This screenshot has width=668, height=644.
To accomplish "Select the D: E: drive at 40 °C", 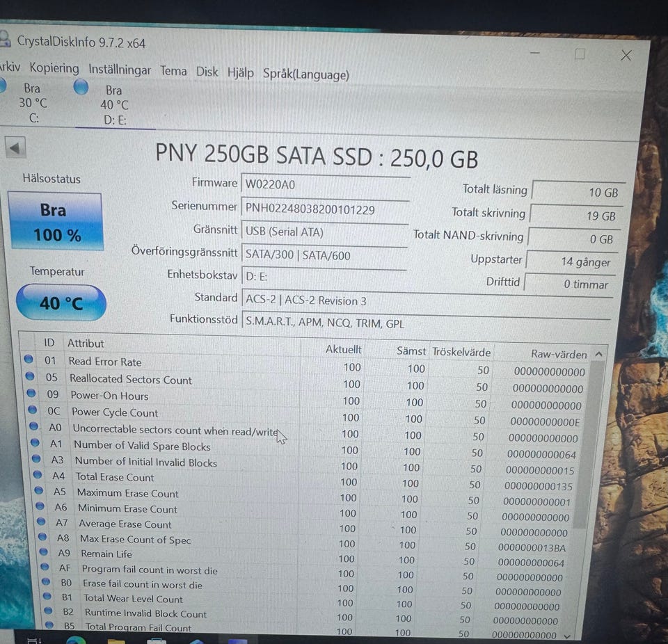I will click(114, 104).
